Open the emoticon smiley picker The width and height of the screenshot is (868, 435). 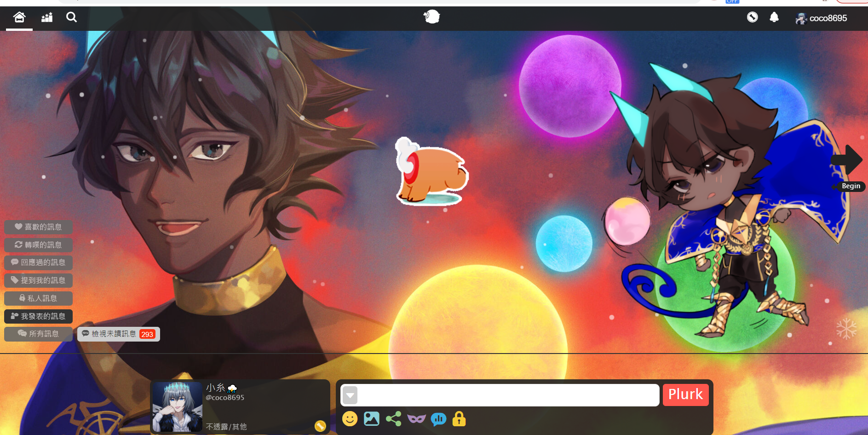[x=350, y=419]
